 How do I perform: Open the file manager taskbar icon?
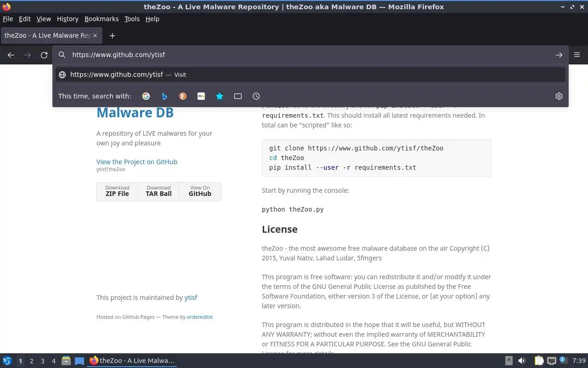(66, 361)
